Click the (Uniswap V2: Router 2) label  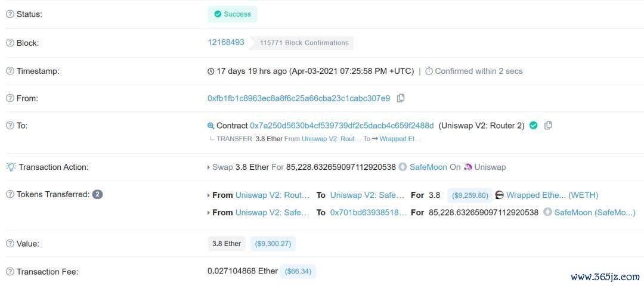click(x=481, y=126)
